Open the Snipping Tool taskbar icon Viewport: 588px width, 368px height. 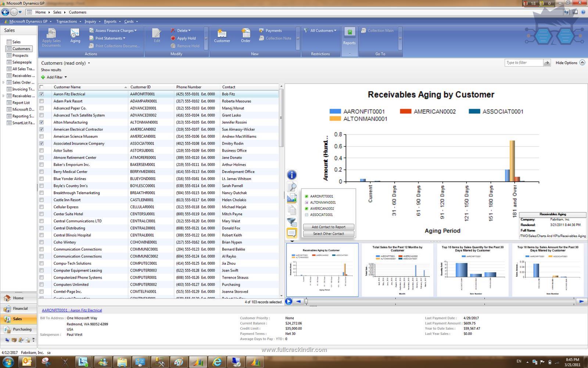pos(46,362)
